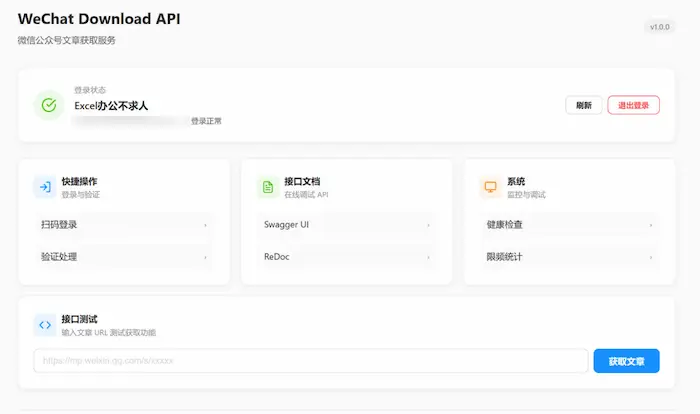The height and width of the screenshot is (414, 700).
Task: Click the green login status checkmark icon
Action: [48, 105]
